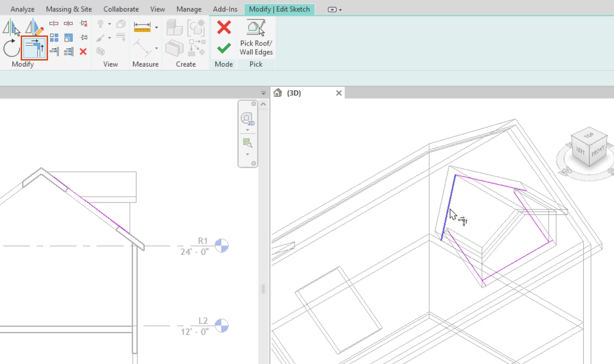Click the green Finish Edit Mode checkmark

224,48
